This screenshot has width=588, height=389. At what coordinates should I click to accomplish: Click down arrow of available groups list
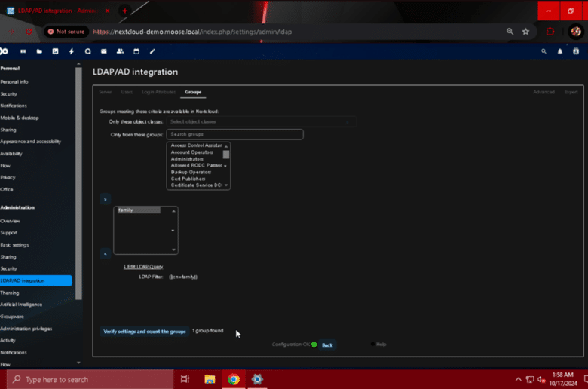[x=226, y=185]
